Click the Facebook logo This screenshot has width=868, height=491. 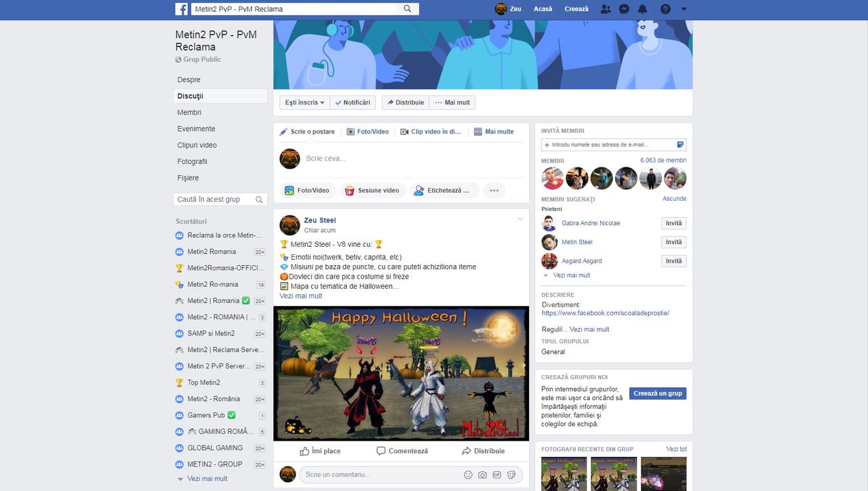point(180,8)
